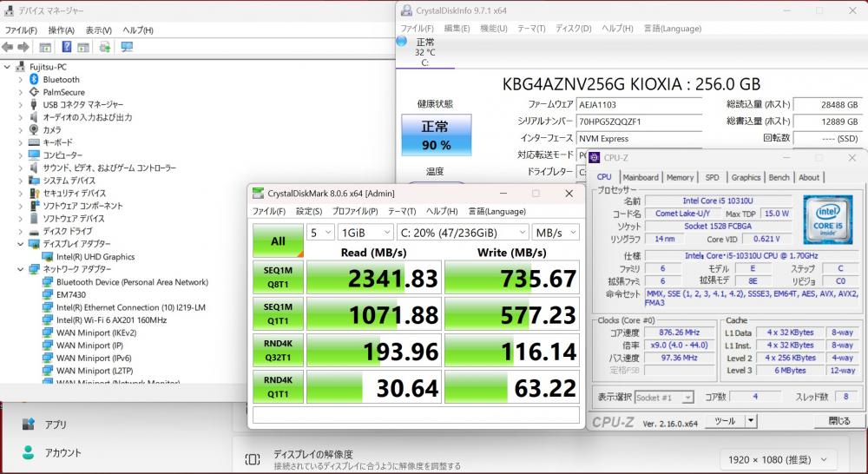868x474 pixels.
Task: Collapse the Fujitsu-PC root node
Action: click(7, 67)
